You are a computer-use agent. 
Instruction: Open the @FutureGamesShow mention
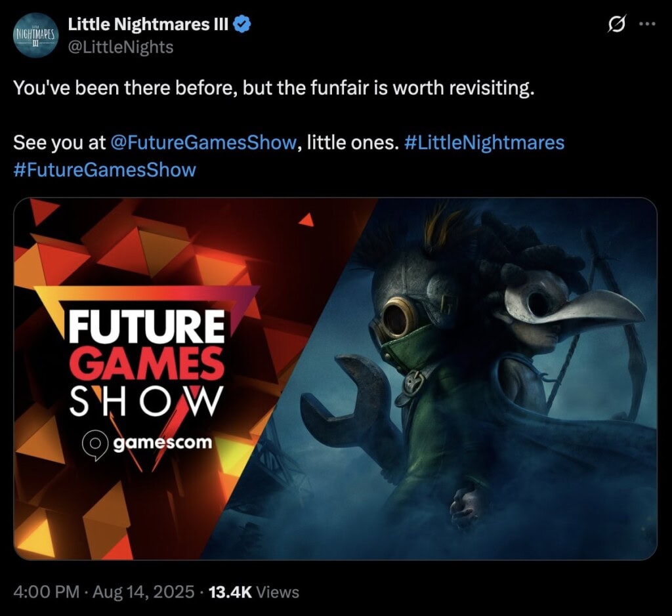[x=203, y=142]
